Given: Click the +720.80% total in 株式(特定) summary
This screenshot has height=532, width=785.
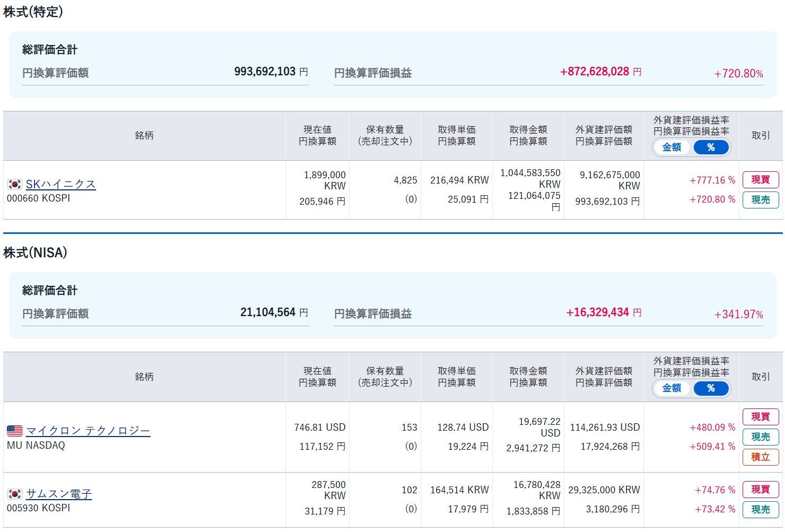Looking at the screenshot, I should pyautogui.click(x=738, y=74).
